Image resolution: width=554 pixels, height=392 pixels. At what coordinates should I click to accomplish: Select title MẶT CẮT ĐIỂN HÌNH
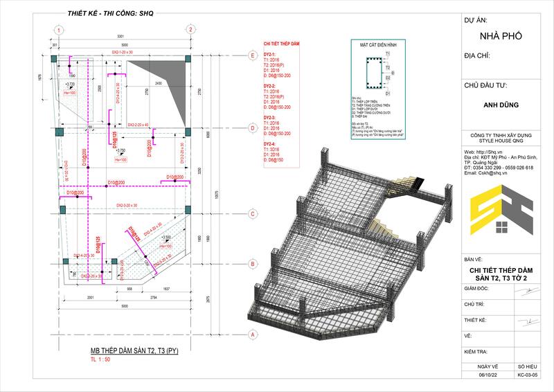378,45
